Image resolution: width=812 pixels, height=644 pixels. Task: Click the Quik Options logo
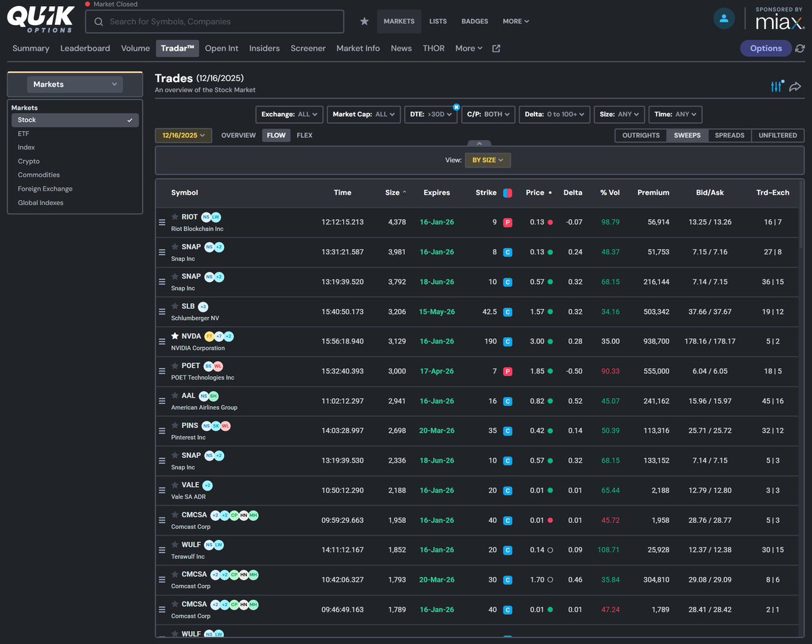(40, 19)
